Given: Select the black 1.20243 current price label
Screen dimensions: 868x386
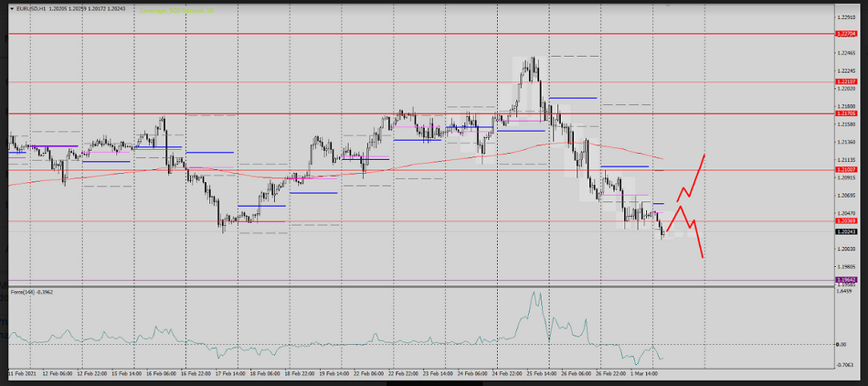Looking at the screenshot, I should [x=845, y=231].
